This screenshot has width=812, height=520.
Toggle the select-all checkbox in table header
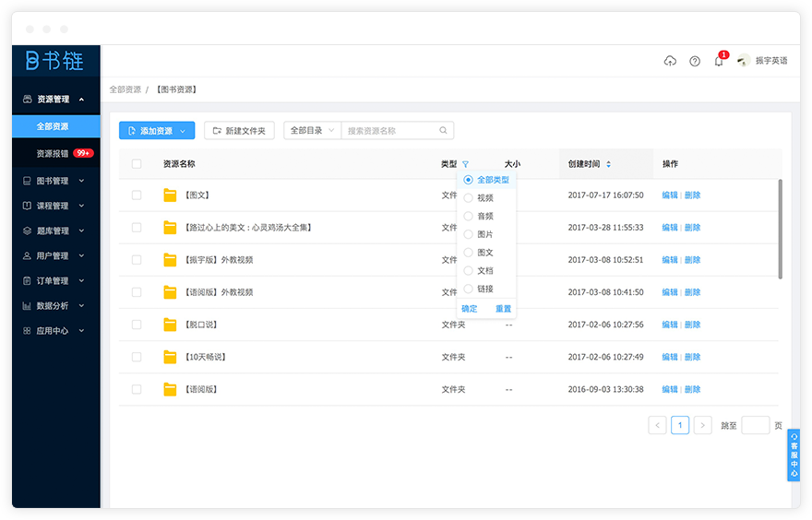point(137,164)
